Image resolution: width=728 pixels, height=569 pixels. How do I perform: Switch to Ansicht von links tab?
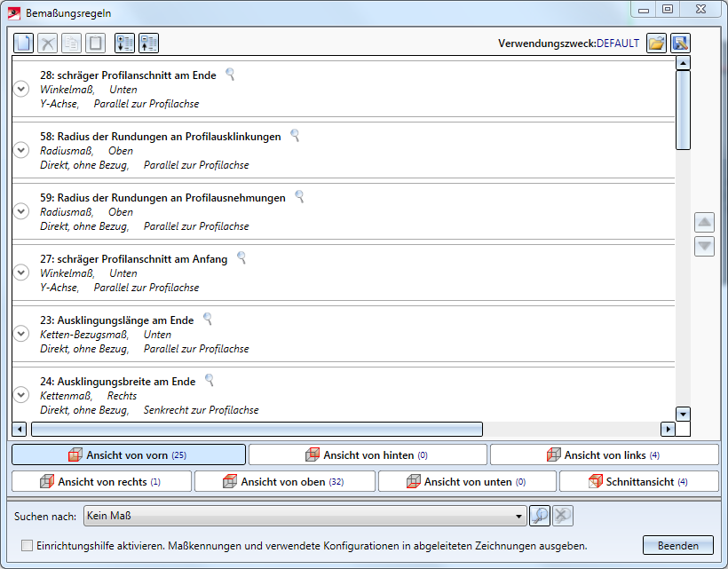click(x=604, y=454)
